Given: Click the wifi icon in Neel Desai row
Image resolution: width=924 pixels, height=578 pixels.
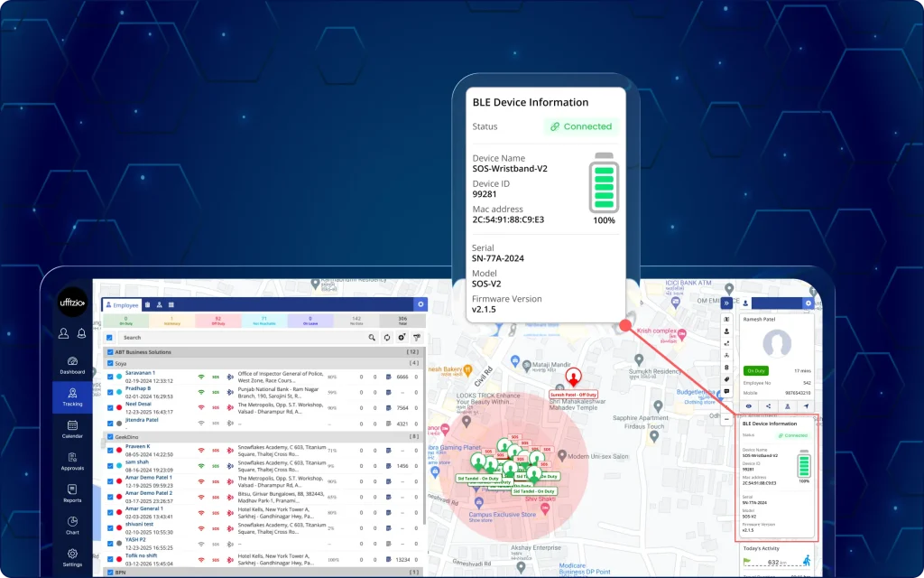Looking at the screenshot, I should (x=201, y=407).
